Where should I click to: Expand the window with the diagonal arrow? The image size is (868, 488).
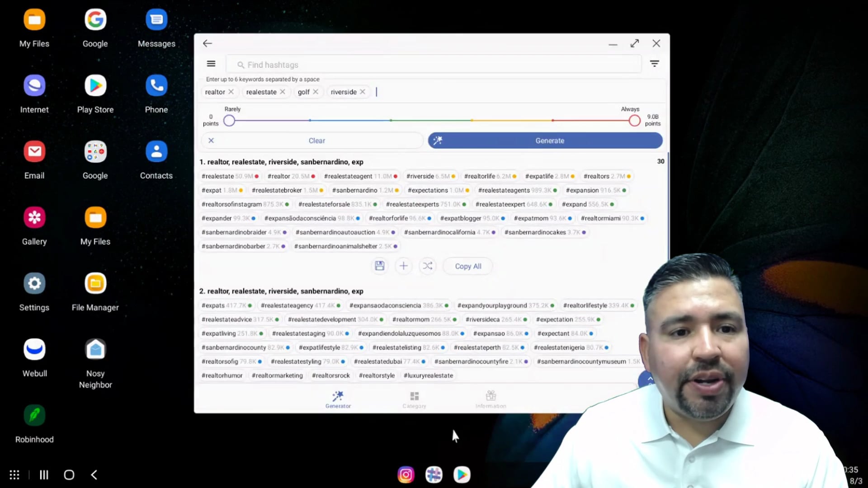pos(635,43)
